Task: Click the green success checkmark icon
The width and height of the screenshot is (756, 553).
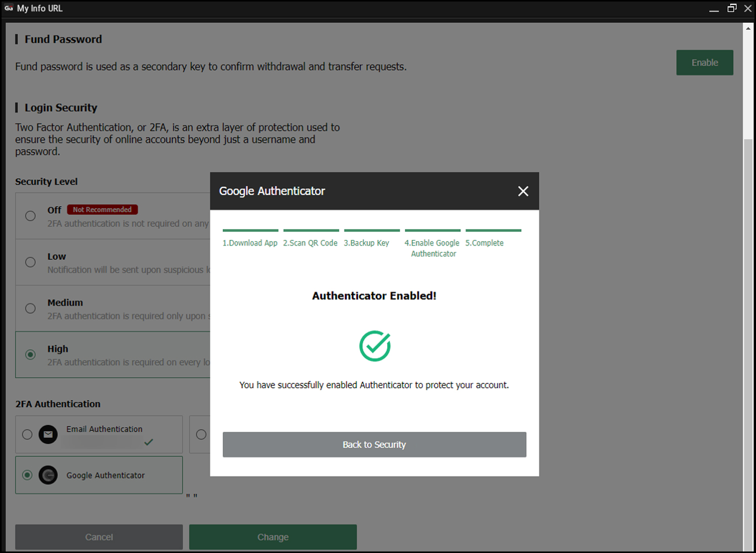Action: point(374,346)
